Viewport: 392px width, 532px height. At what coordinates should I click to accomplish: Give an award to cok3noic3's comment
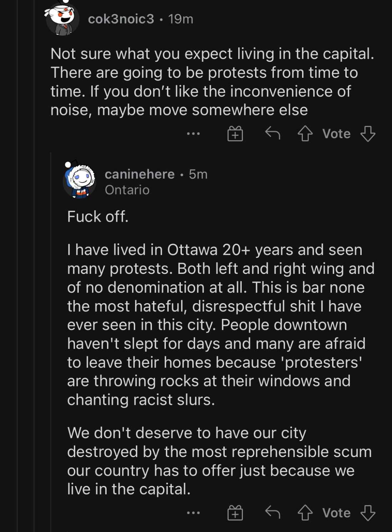235,134
